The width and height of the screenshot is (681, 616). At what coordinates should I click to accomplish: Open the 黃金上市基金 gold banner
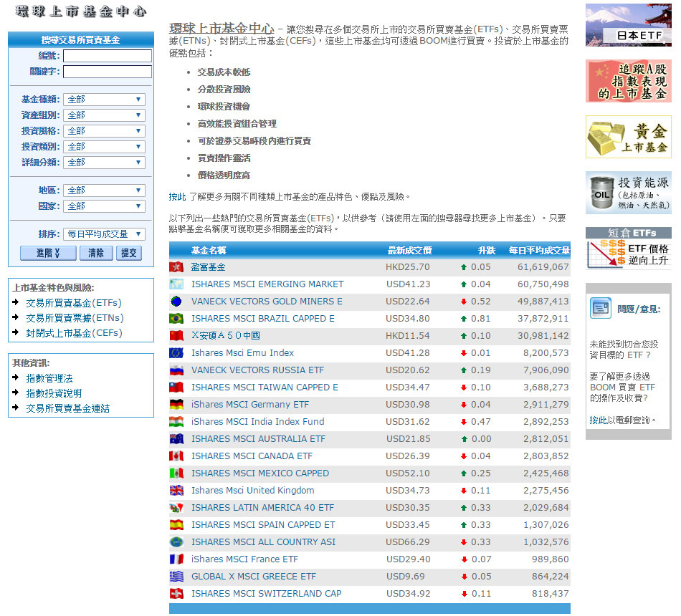coord(629,137)
